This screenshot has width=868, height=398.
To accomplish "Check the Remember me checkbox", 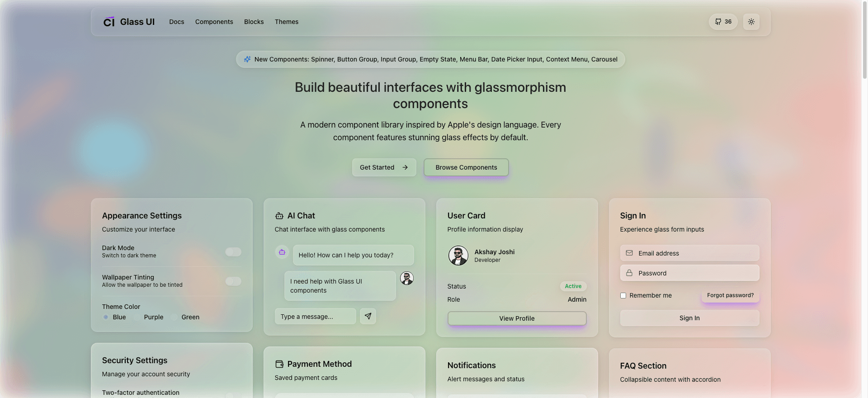I will pyautogui.click(x=623, y=295).
